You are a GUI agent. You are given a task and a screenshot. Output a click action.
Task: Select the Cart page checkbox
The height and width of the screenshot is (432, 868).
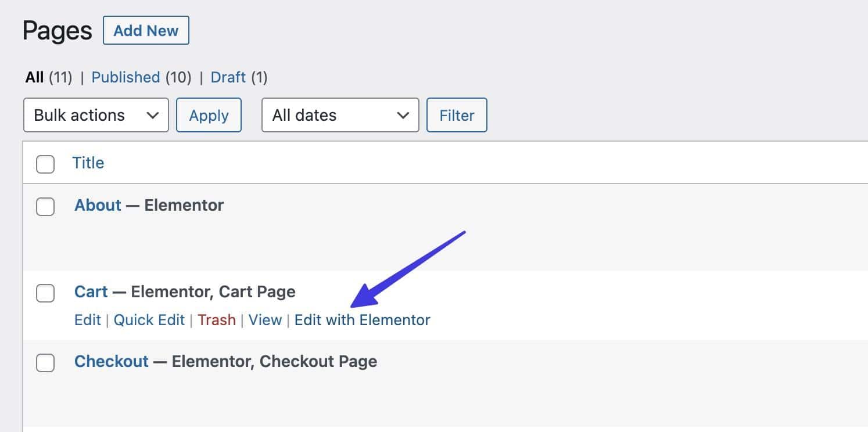[45, 293]
